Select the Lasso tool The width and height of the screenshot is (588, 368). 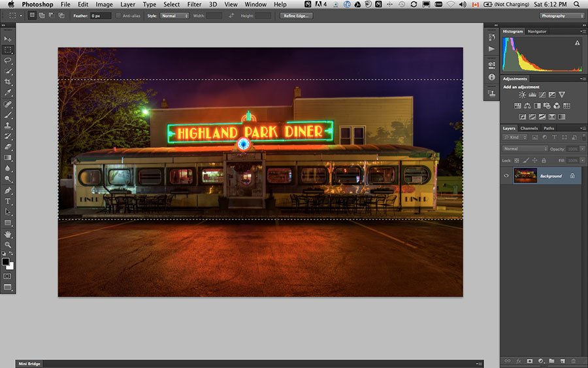[7, 60]
